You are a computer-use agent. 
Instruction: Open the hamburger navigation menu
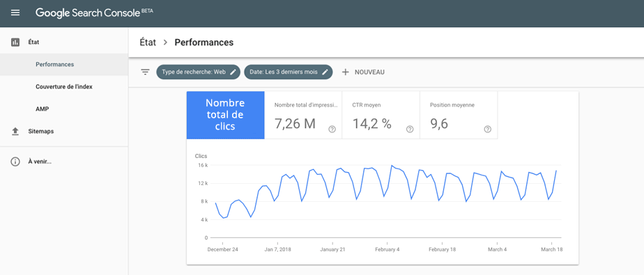[x=15, y=13]
